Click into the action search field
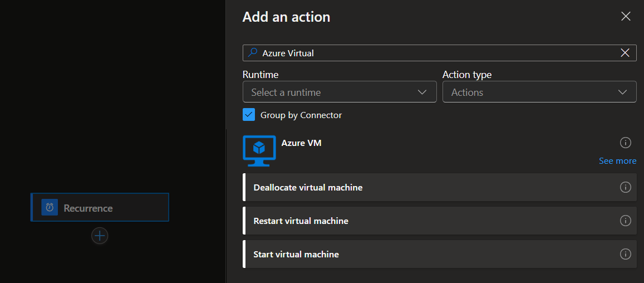This screenshot has height=283, width=644. tap(440, 53)
